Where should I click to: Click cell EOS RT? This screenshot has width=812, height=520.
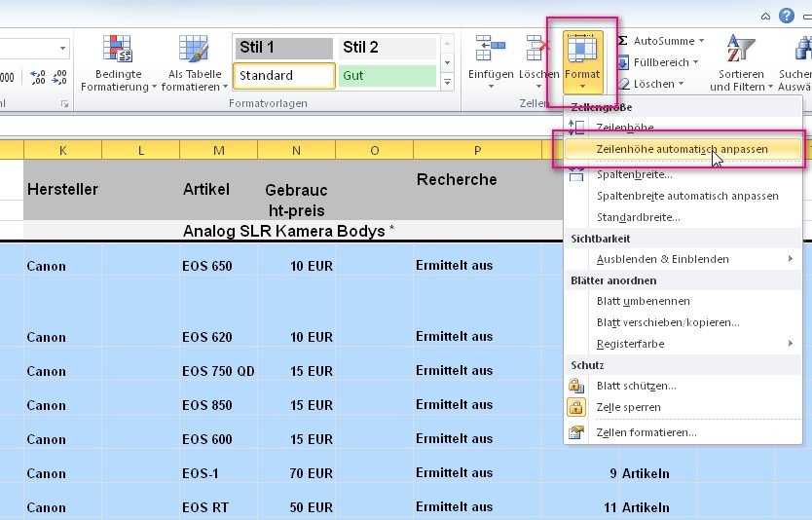click(x=218, y=501)
